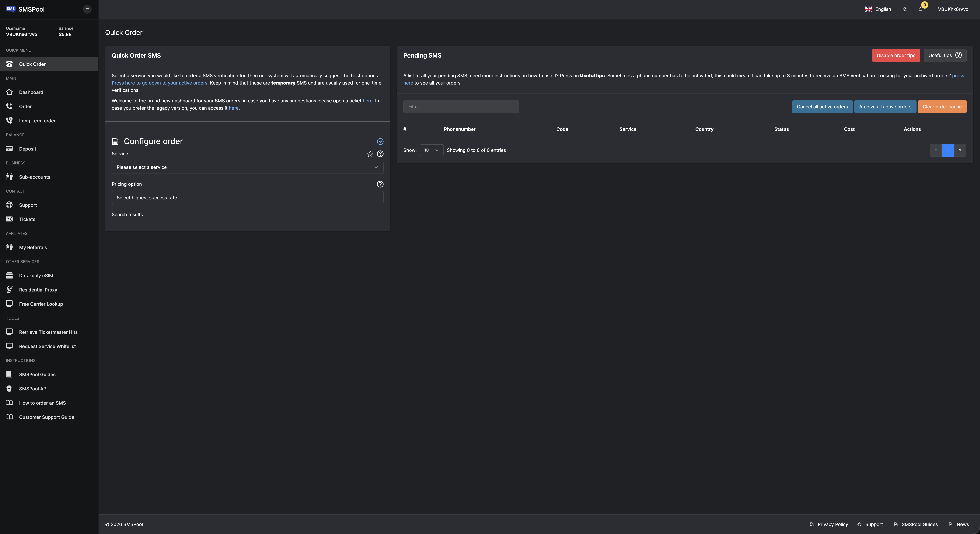This screenshot has width=980, height=534.
Task: Follow the 'press here' archived orders link
Action: pos(958,75)
